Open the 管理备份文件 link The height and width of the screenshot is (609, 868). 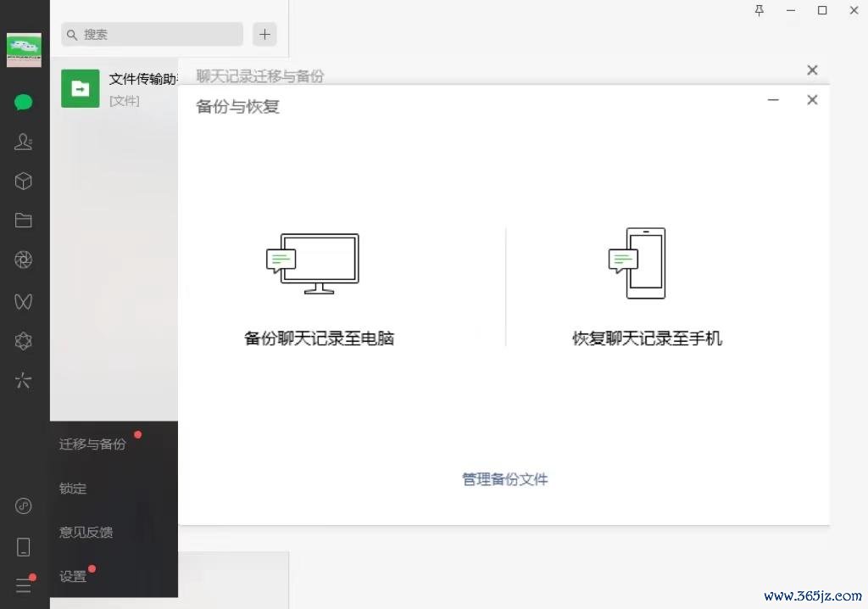[x=505, y=479]
